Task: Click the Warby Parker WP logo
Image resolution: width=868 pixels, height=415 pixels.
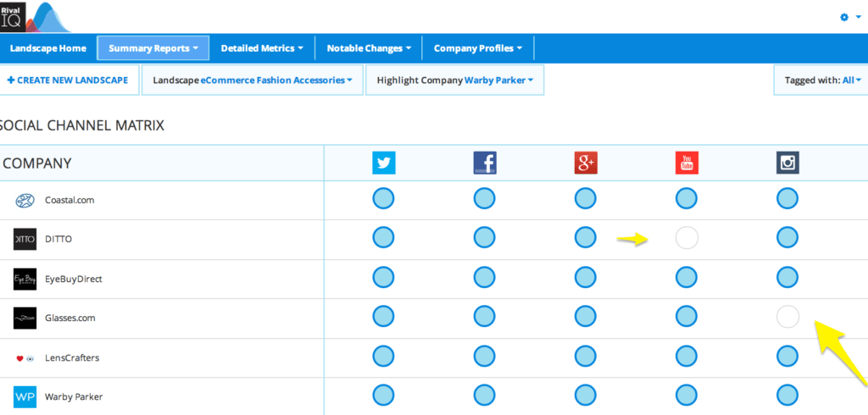Action: tap(25, 396)
